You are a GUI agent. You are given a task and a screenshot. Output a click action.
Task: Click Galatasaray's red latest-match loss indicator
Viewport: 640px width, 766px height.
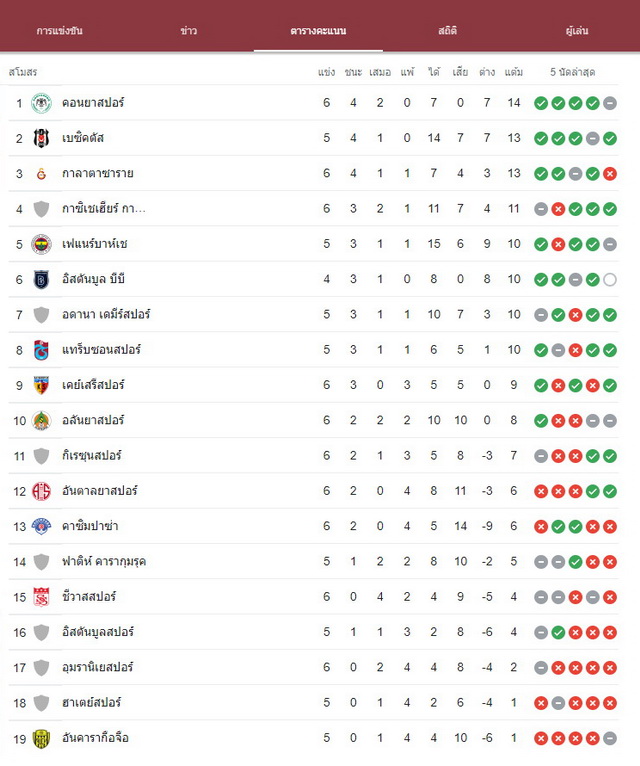tap(610, 174)
